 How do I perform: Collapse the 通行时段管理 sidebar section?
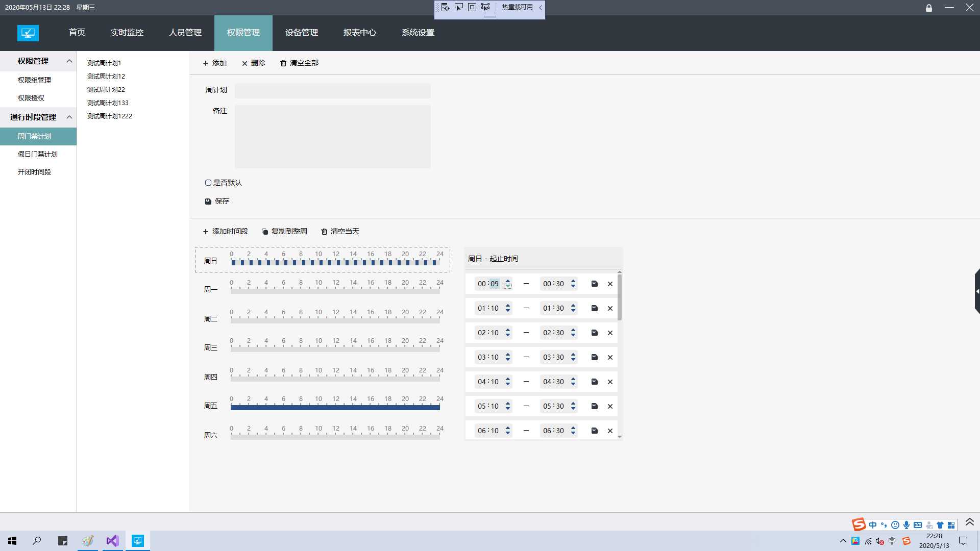pos(69,117)
